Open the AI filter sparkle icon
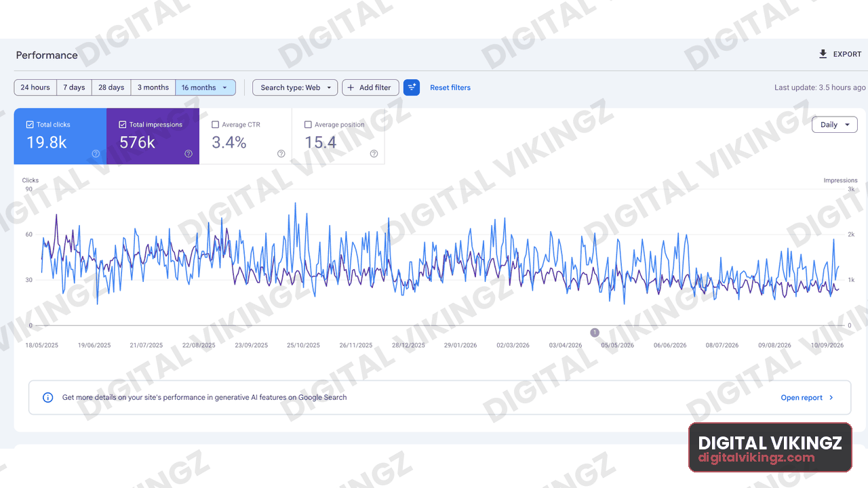 pyautogui.click(x=412, y=87)
